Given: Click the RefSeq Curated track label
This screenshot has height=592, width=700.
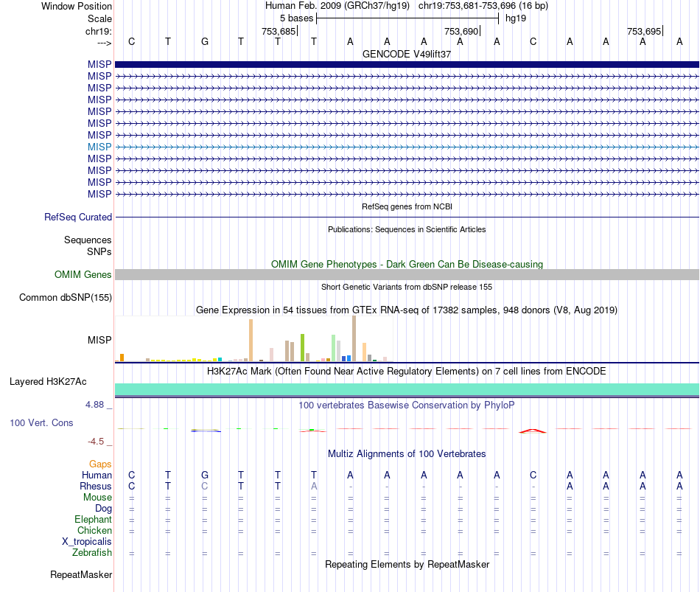Looking at the screenshot, I should pos(77,217).
